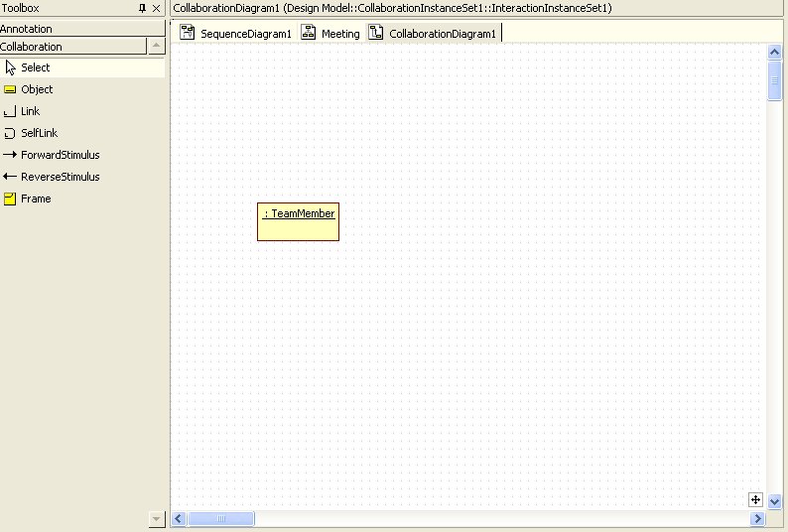Image resolution: width=788 pixels, height=532 pixels.
Task: Click the Link label text
Action: tap(30, 111)
